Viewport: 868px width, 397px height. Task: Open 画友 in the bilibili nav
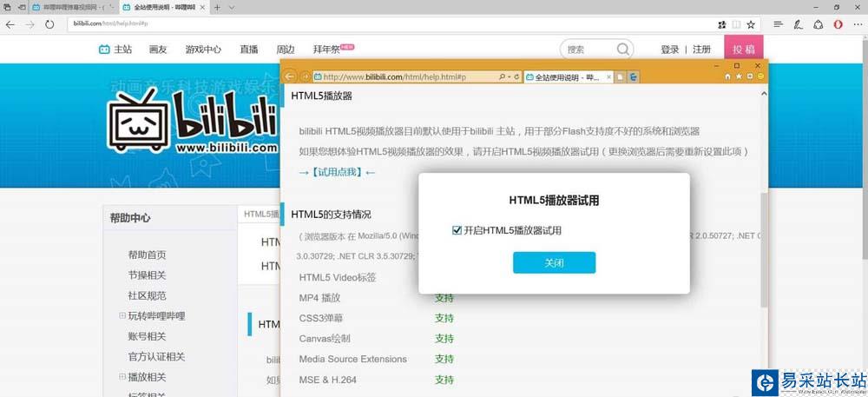(x=158, y=50)
